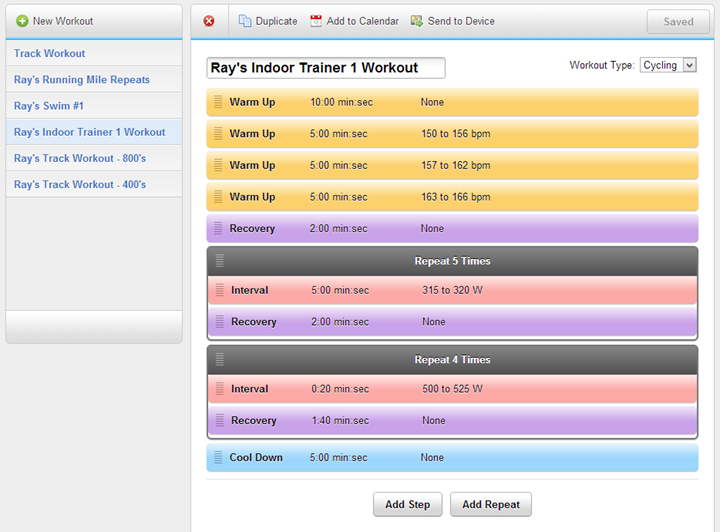
Task: Open Ray's Running Mile Repeats workout
Action: coord(82,79)
